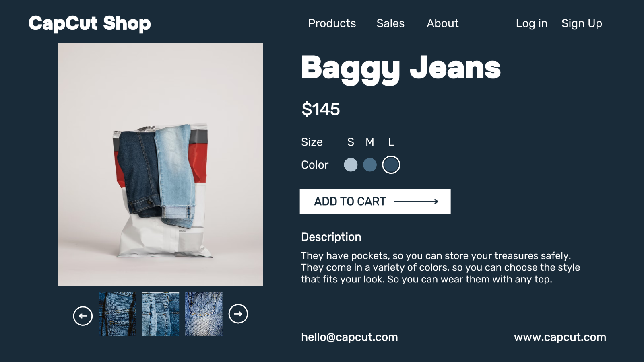Click the Log in link
The image size is (644, 362).
[x=532, y=23]
